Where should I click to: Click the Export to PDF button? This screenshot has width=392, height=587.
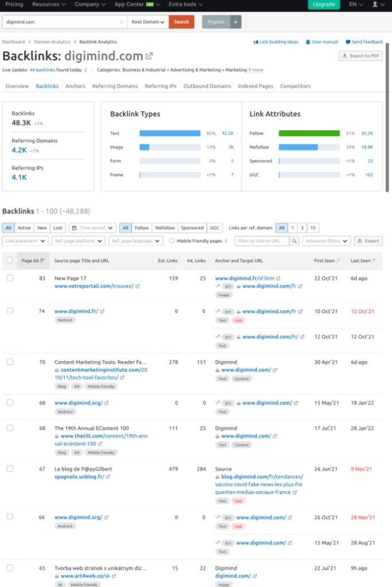[360, 56]
